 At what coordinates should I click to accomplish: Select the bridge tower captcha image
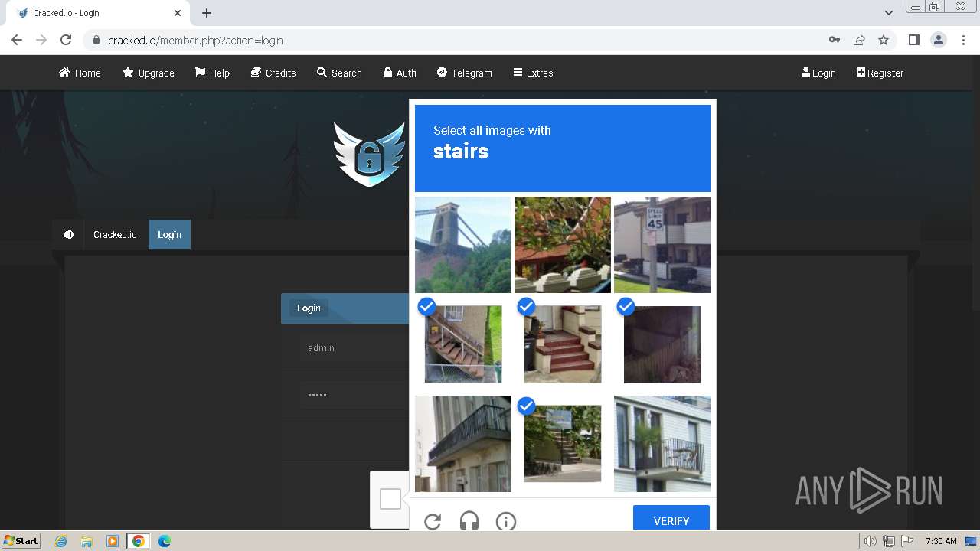(463, 245)
